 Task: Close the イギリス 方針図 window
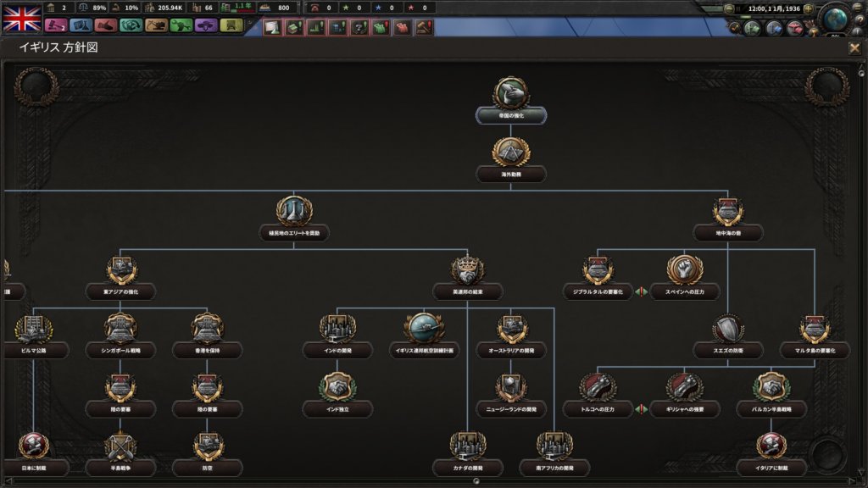tap(854, 48)
